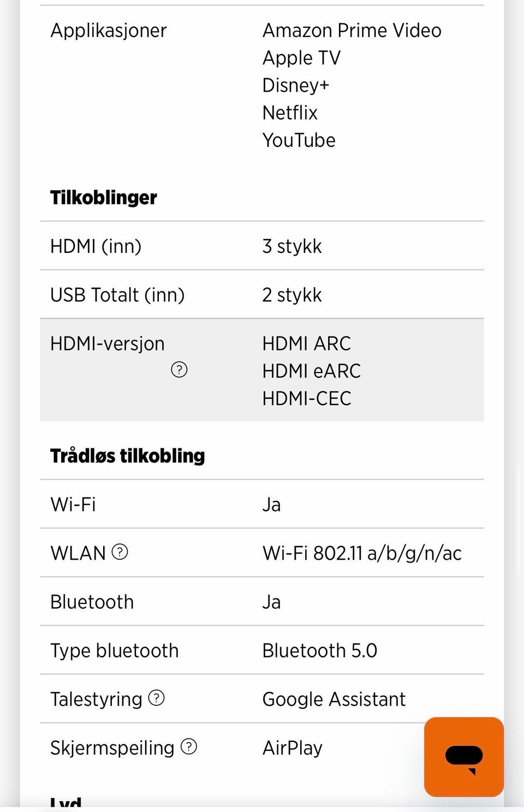The image size is (524, 812).
Task: Click the USB Totalt (inn) row
Action: [x=262, y=294]
